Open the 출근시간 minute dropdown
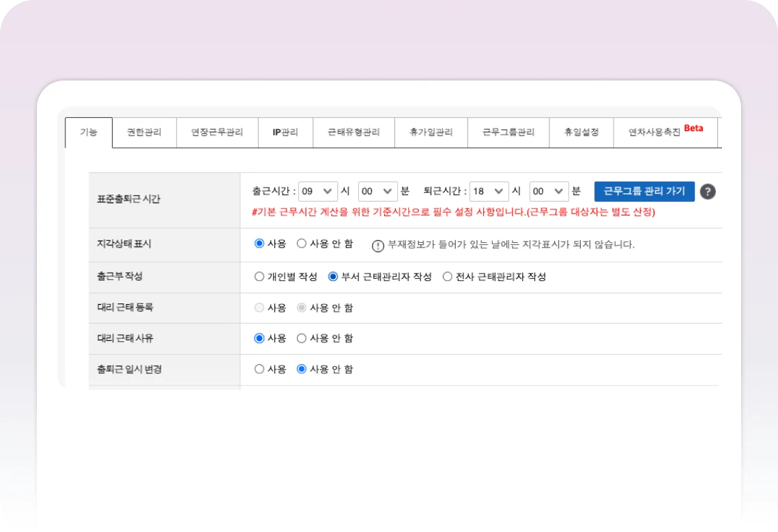This screenshot has height=532, width=778. 377,191
